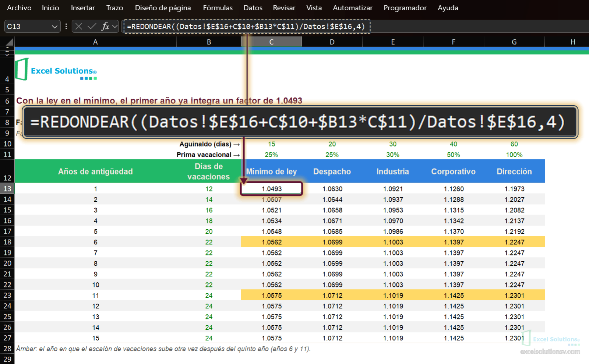Select aguinaldo days cell showing 60
The height and width of the screenshot is (364, 589).
[x=514, y=144]
